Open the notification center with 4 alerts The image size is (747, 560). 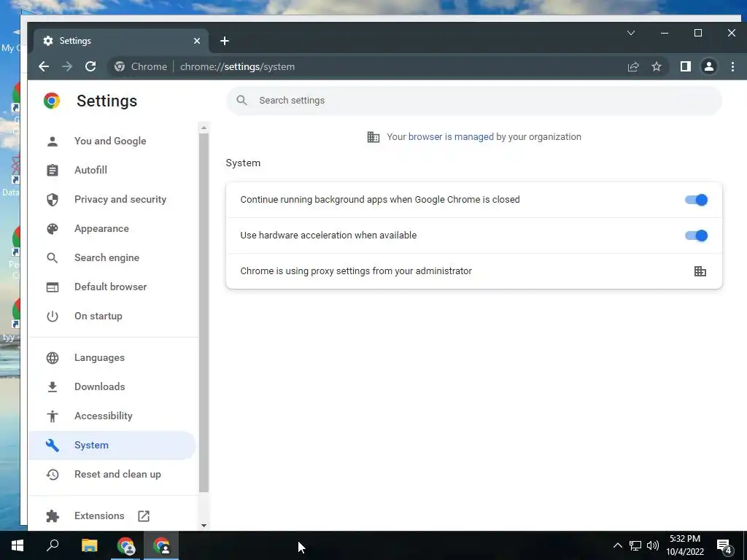click(x=725, y=546)
